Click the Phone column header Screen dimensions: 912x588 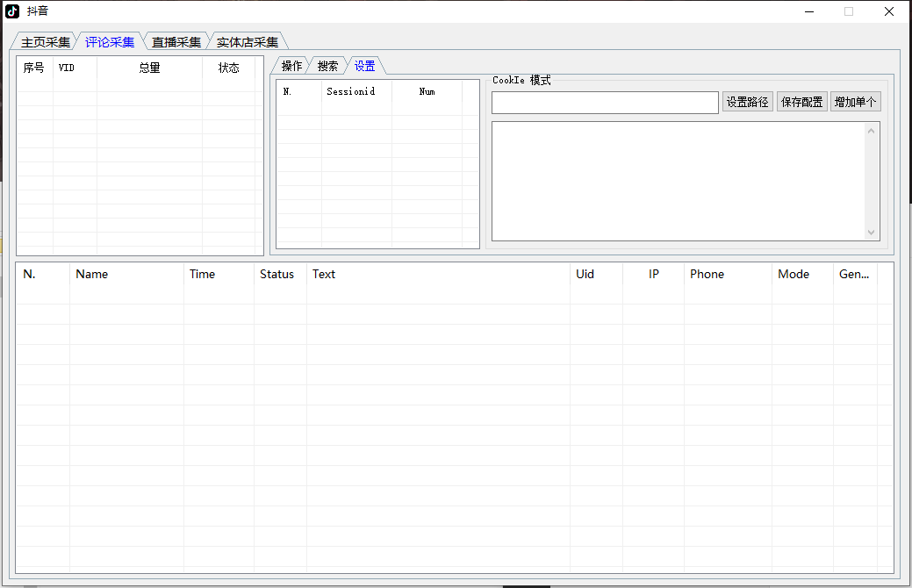click(707, 274)
